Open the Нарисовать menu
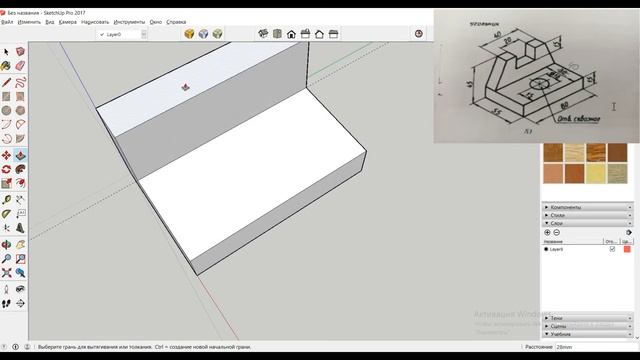The image size is (640, 360). point(95,22)
